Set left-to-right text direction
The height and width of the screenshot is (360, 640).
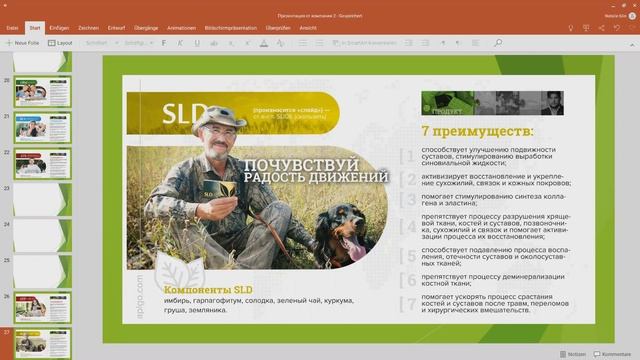[x=442, y=43]
